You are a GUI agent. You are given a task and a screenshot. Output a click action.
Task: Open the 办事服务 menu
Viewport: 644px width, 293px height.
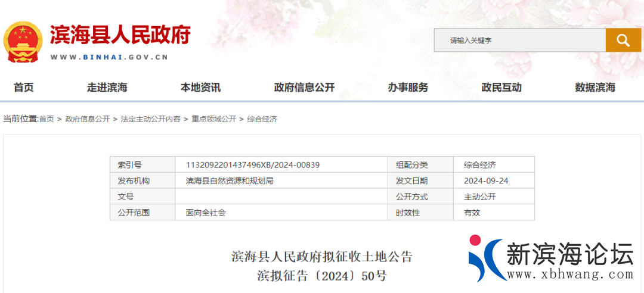pyautogui.click(x=408, y=88)
